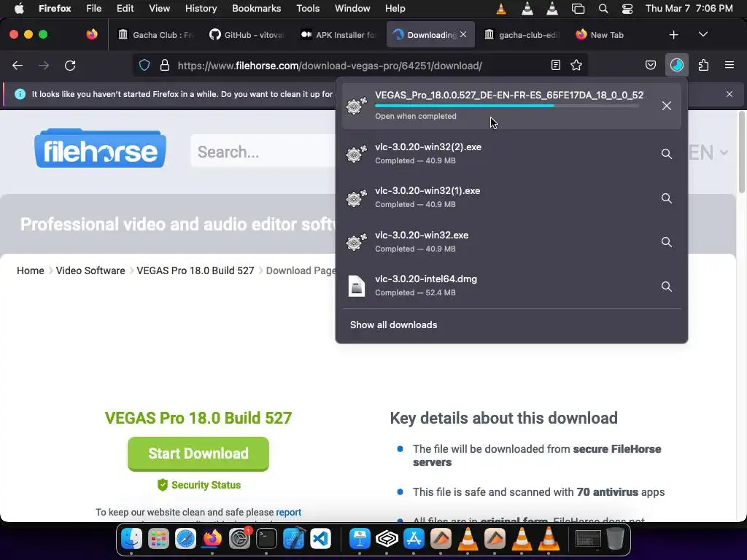Show vlc-3.0.20-win32(2).exe in Finder
This screenshot has height=560, width=747.
(667, 154)
